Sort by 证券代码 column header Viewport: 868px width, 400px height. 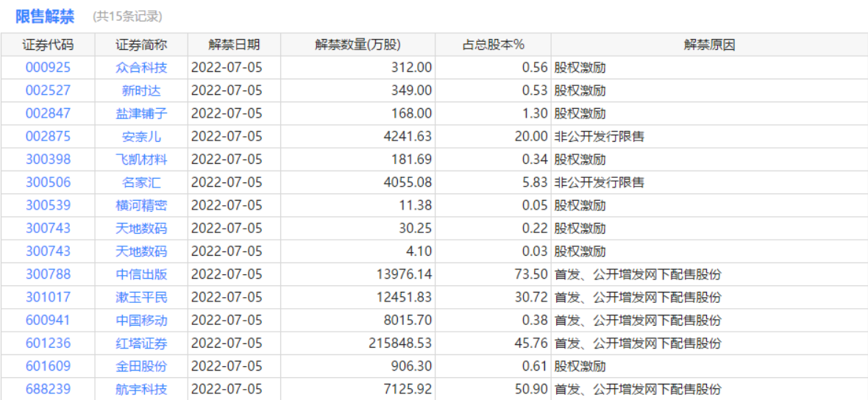pyautogui.click(x=48, y=45)
